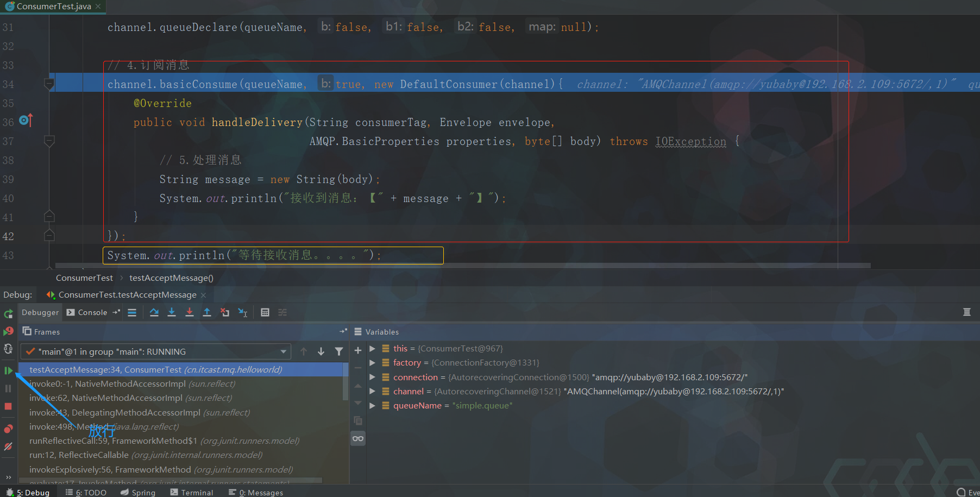The height and width of the screenshot is (497, 980).
Task: Rerun the ConsumerTest debug session
Action: pyautogui.click(x=8, y=314)
